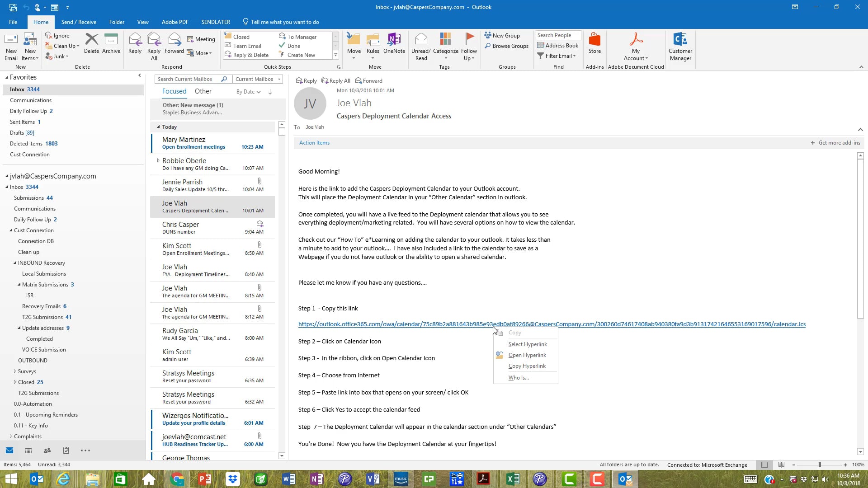Switch to Calendar view in navigation bar
This screenshot has width=868, height=488.
(x=28, y=450)
